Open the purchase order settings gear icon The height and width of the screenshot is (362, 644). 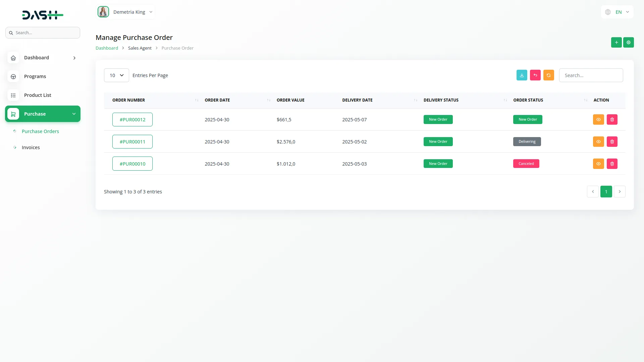pyautogui.click(x=628, y=43)
